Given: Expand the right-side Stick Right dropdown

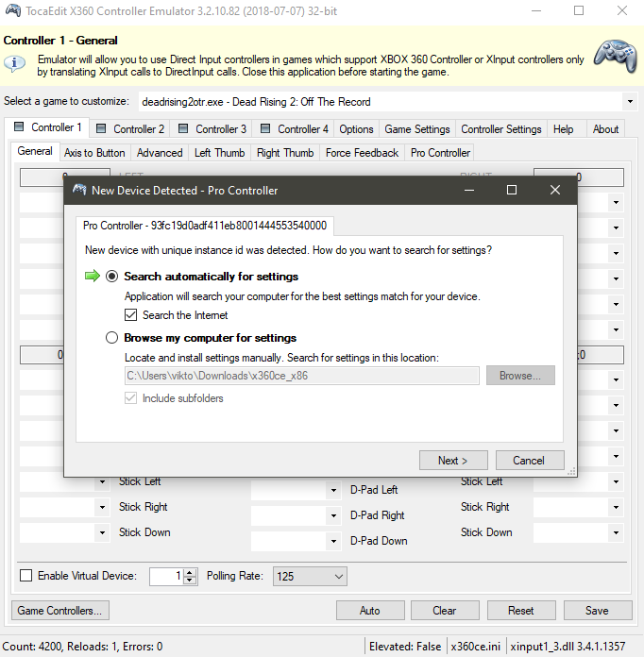Looking at the screenshot, I should pyautogui.click(x=616, y=507).
